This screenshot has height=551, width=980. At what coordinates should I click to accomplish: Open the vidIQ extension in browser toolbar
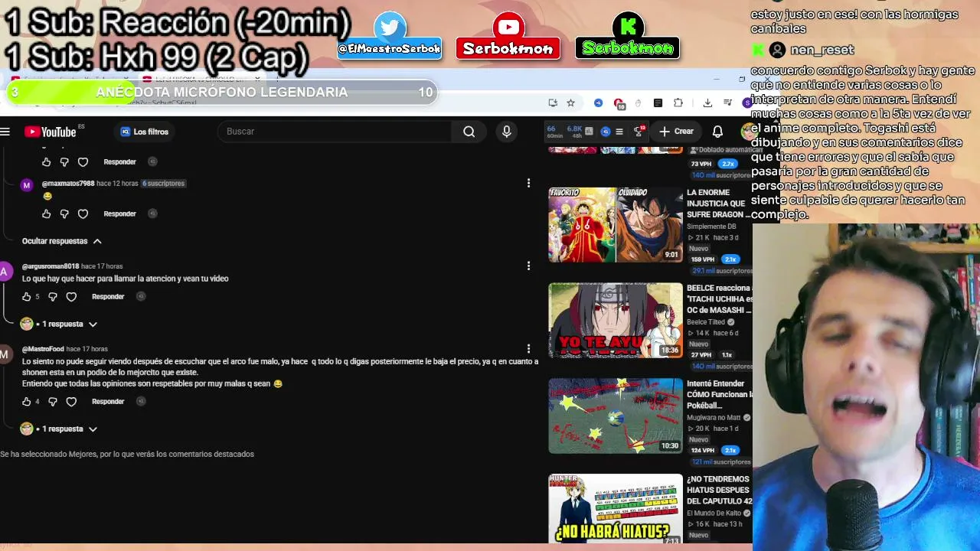tap(599, 103)
